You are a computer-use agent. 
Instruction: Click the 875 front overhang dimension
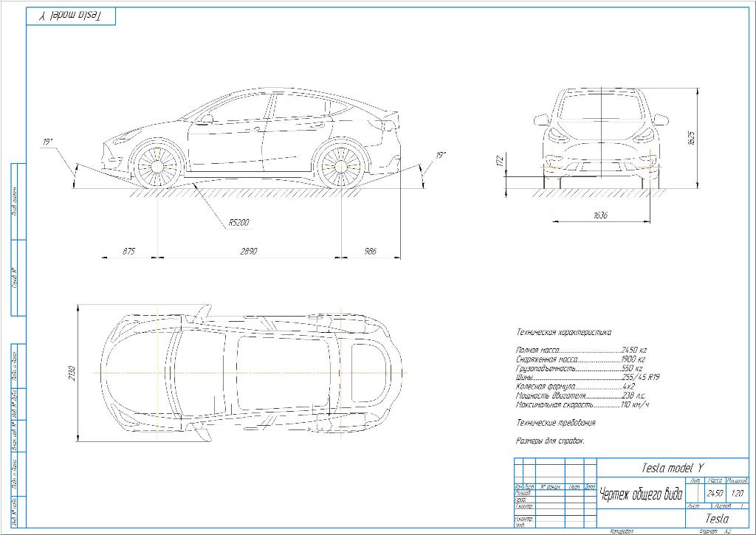[x=128, y=251]
